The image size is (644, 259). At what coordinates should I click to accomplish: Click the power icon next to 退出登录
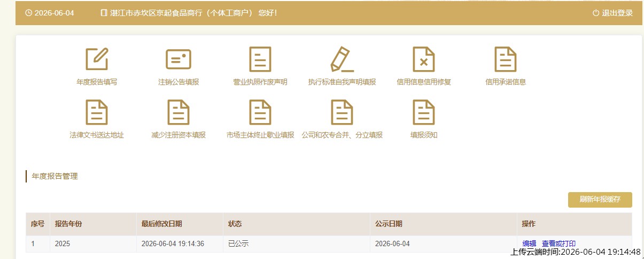[596, 13]
